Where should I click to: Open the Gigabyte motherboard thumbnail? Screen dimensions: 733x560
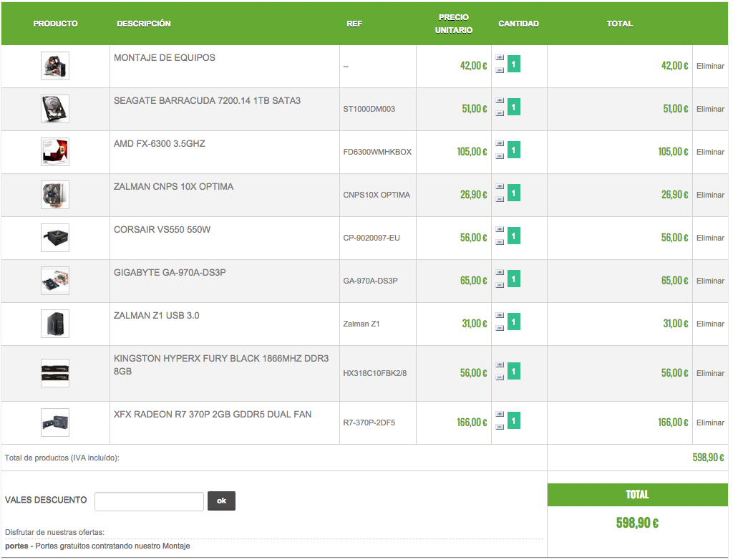pos(55,281)
